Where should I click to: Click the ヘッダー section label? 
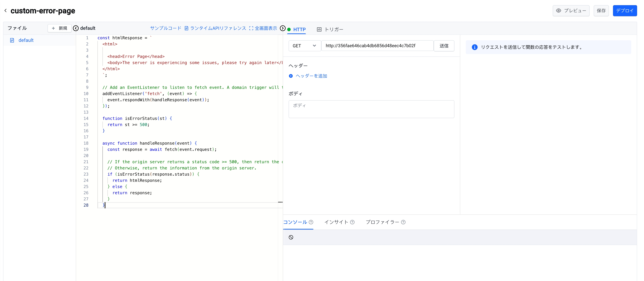point(298,66)
